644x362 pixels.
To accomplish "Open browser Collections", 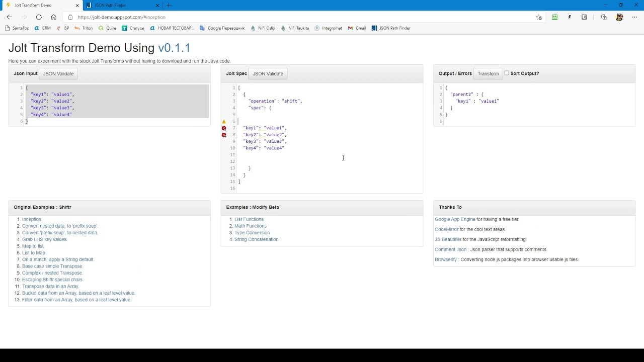I will point(604,17).
